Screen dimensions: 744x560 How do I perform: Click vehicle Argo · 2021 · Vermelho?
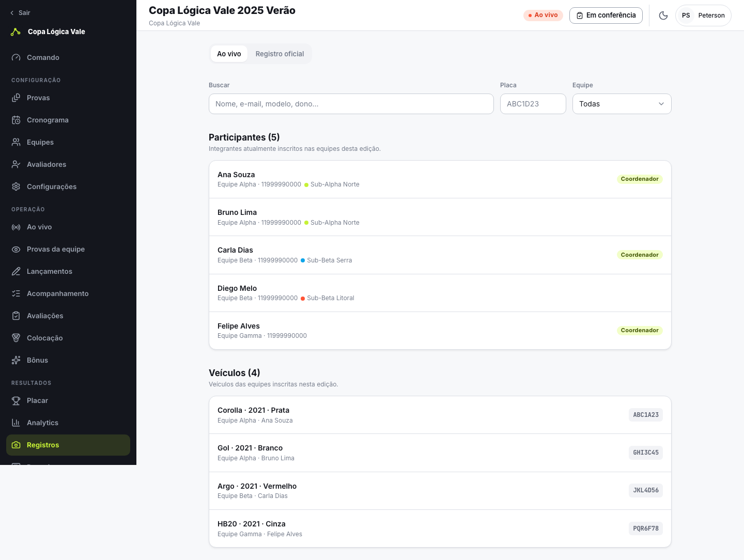(440, 491)
